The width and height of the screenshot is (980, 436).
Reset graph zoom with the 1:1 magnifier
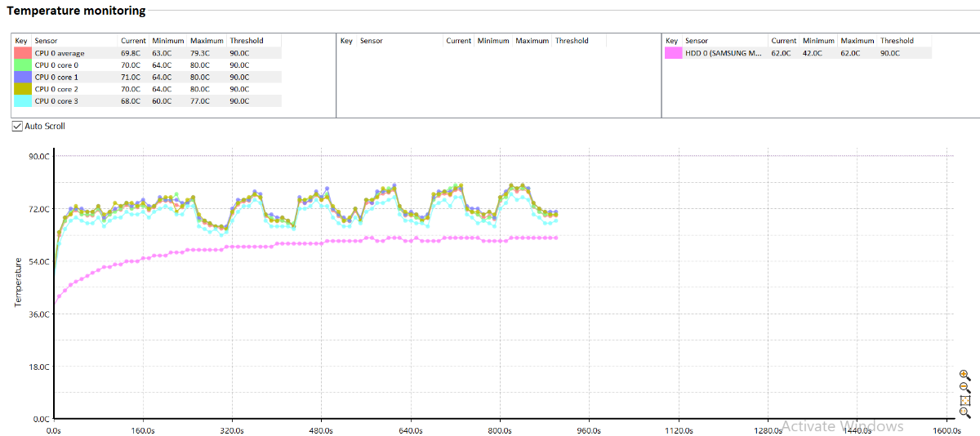tap(964, 413)
